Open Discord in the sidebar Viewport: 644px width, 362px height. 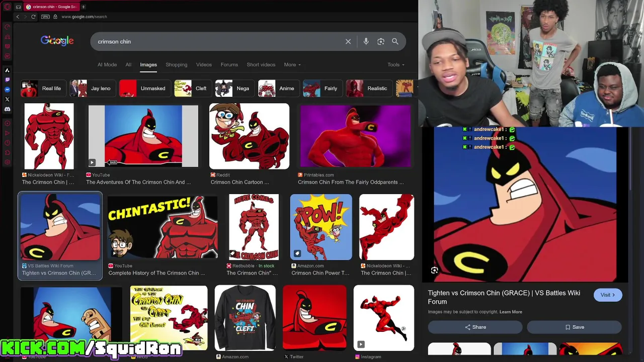[7, 109]
